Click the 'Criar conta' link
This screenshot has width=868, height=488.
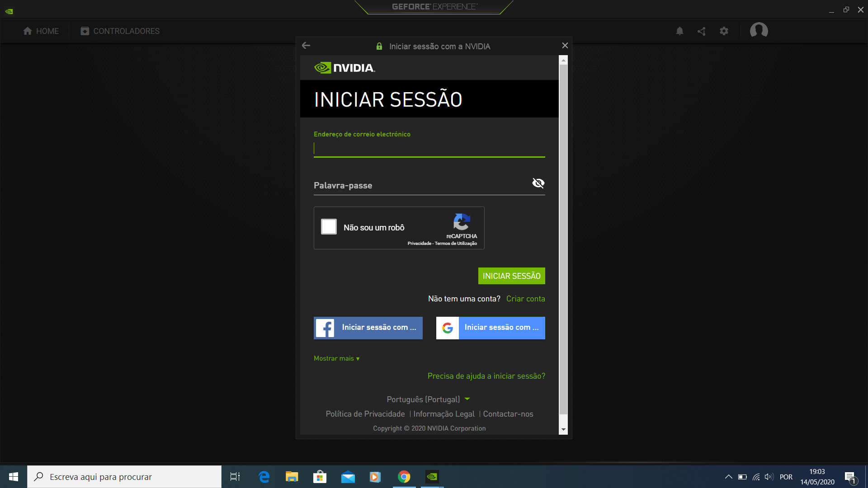pyautogui.click(x=525, y=299)
